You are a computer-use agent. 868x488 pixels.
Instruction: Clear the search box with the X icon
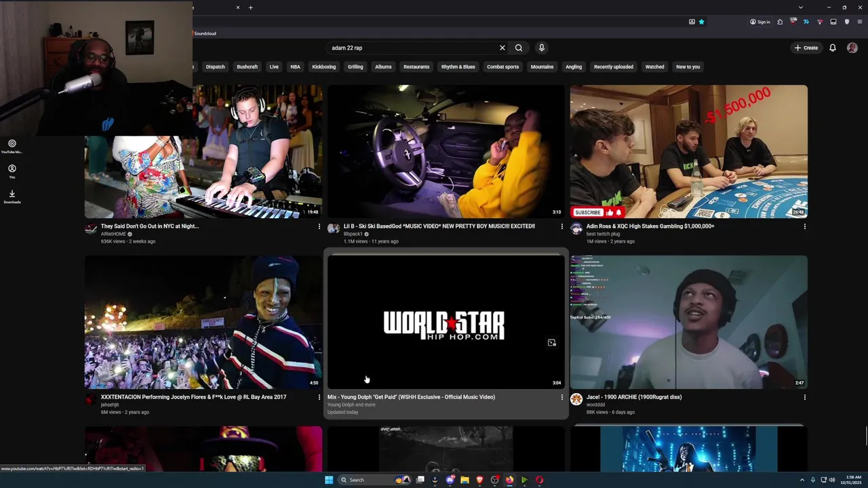[x=502, y=48]
